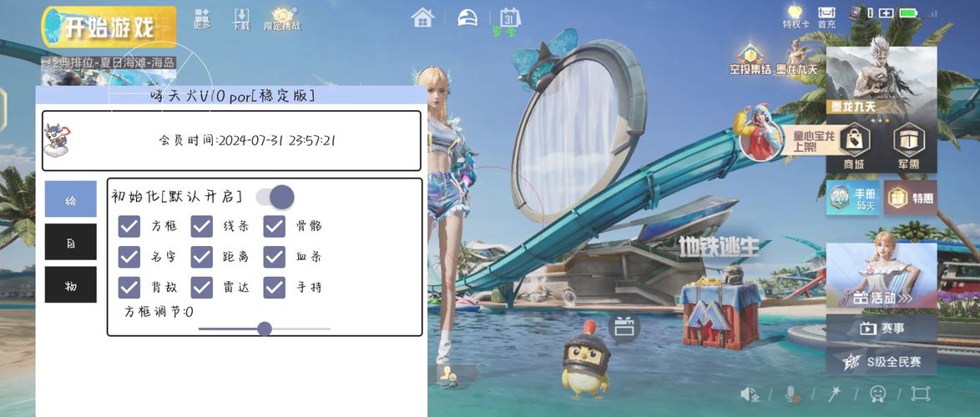Open the S级全民赛 button
The width and height of the screenshot is (980, 417).
pyautogui.click(x=881, y=361)
